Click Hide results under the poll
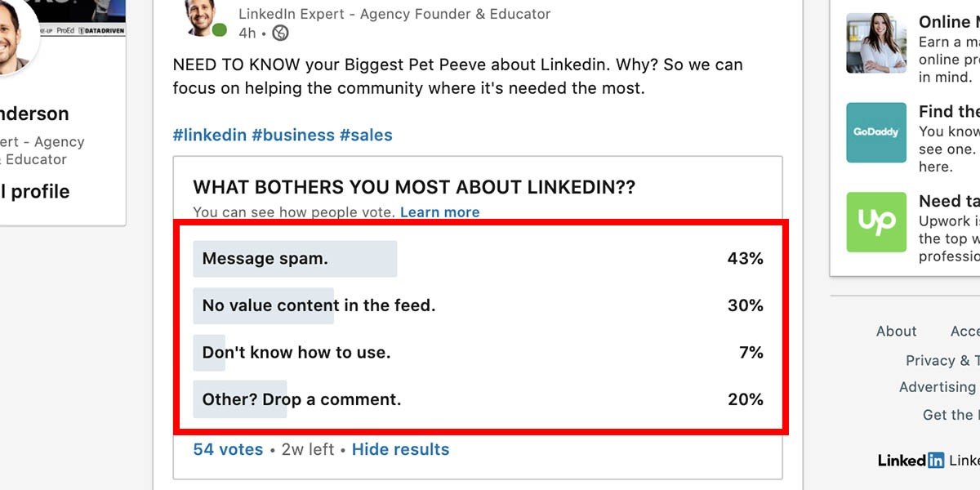 (x=400, y=449)
